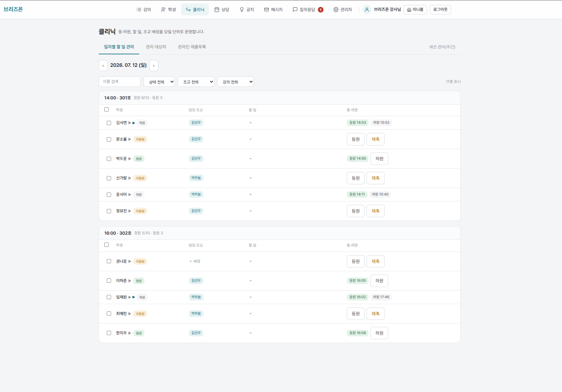Click 재촉 button for 신가람
Image resolution: width=562 pixels, height=392 pixels.
point(375,178)
